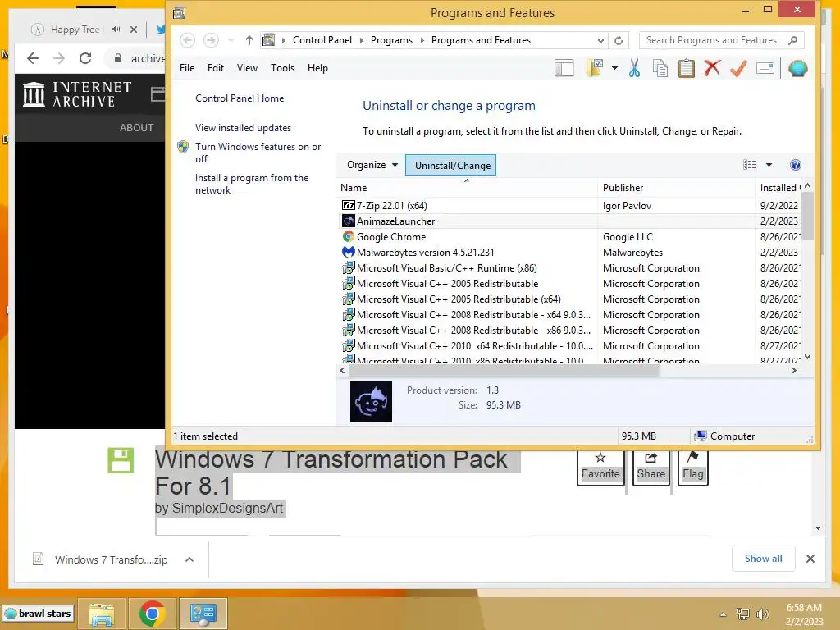Click the horizontal scrollbar thumb in program list
Screen dimensions: 840x630
504,370
